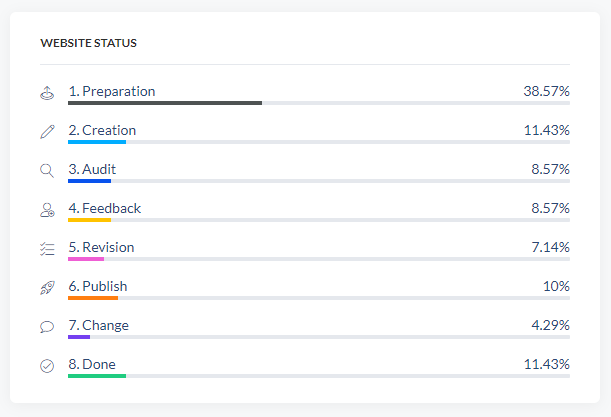Screen dimensions: 611x417
Task: Select the 7. Change status link
Action: [98, 325]
